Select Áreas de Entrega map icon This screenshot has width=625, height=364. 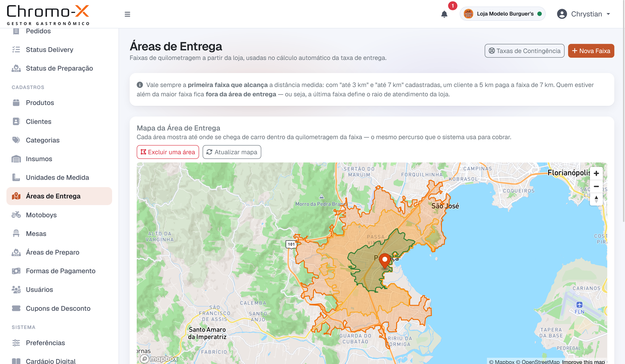[x=16, y=196]
